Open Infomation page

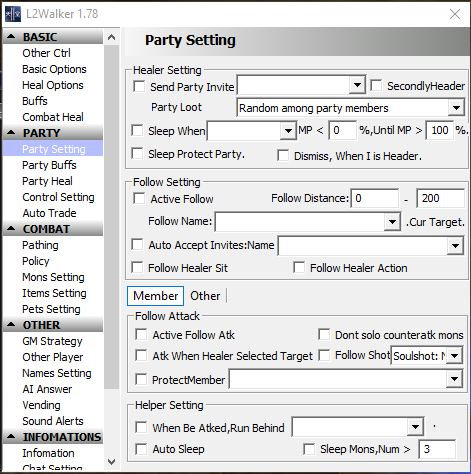(48, 453)
